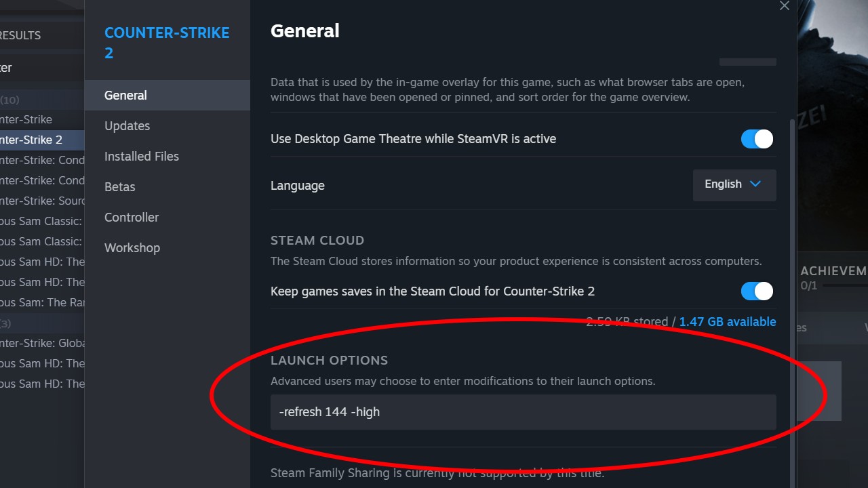Click the launch options text field

[522, 411]
